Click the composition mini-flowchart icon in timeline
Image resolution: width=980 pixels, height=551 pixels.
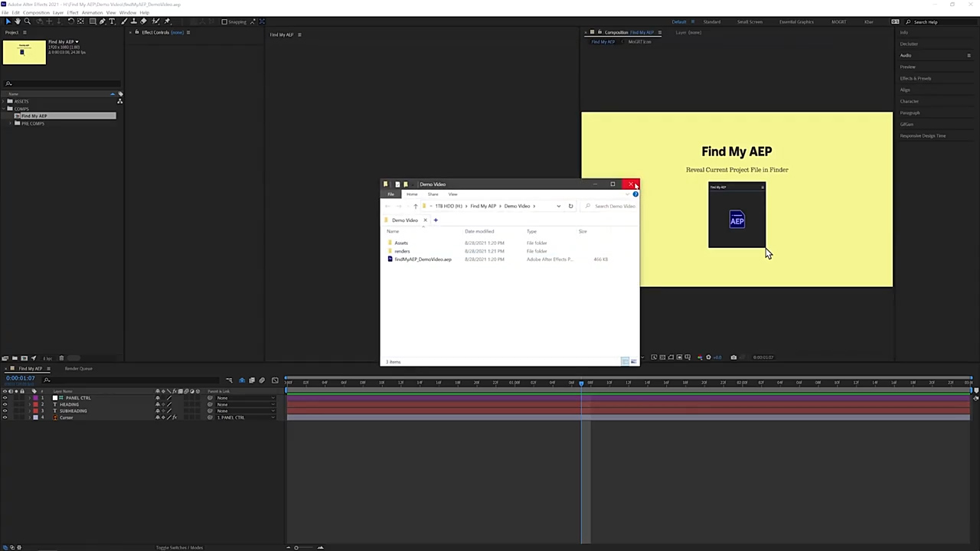coord(229,380)
